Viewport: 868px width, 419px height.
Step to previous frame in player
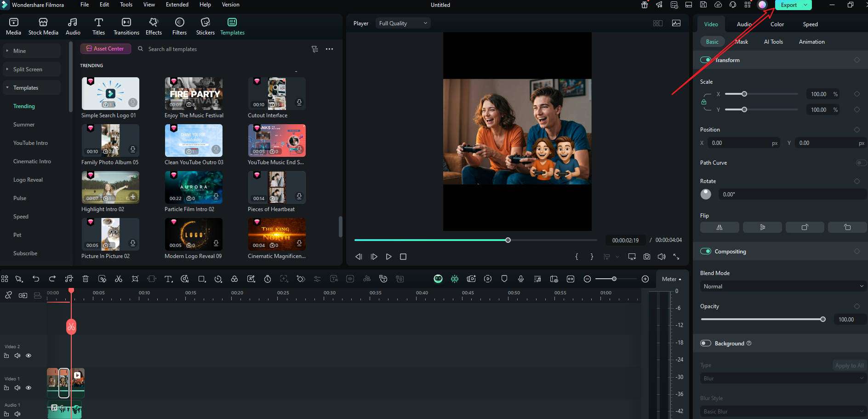pos(359,257)
